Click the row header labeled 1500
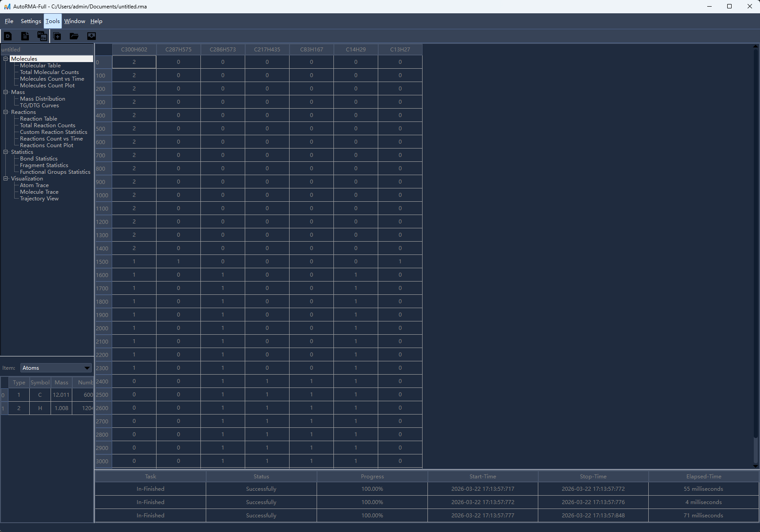This screenshot has height=532, width=760. (103, 262)
